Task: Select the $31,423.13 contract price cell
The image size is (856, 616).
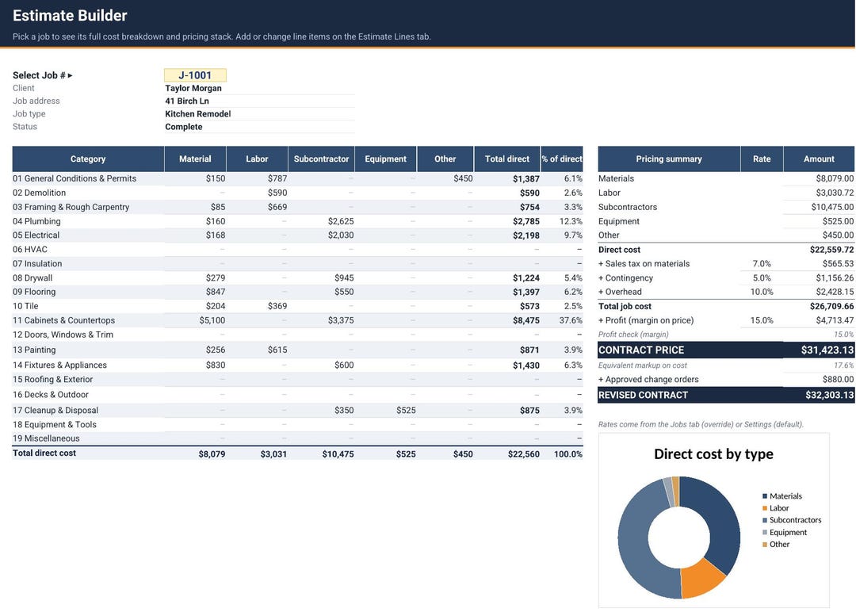Action: tap(819, 350)
